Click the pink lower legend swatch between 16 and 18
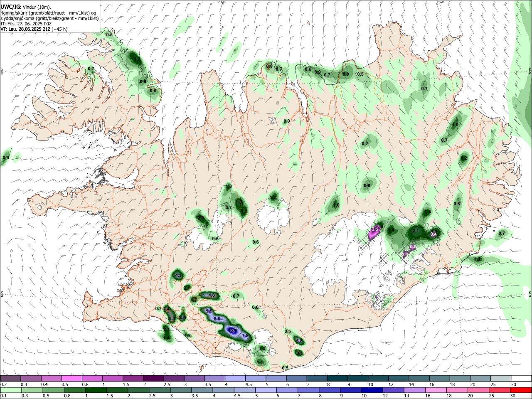 coord(436,390)
